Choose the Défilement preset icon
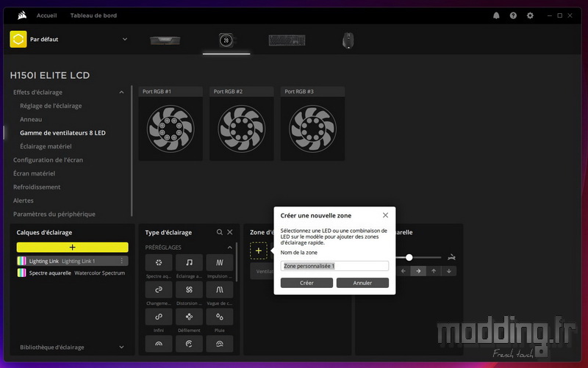588x368 pixels. pos(189,317)
